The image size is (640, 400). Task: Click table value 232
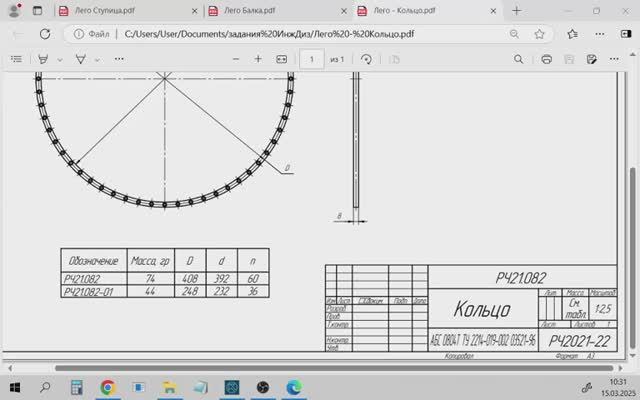click(222, 291)
